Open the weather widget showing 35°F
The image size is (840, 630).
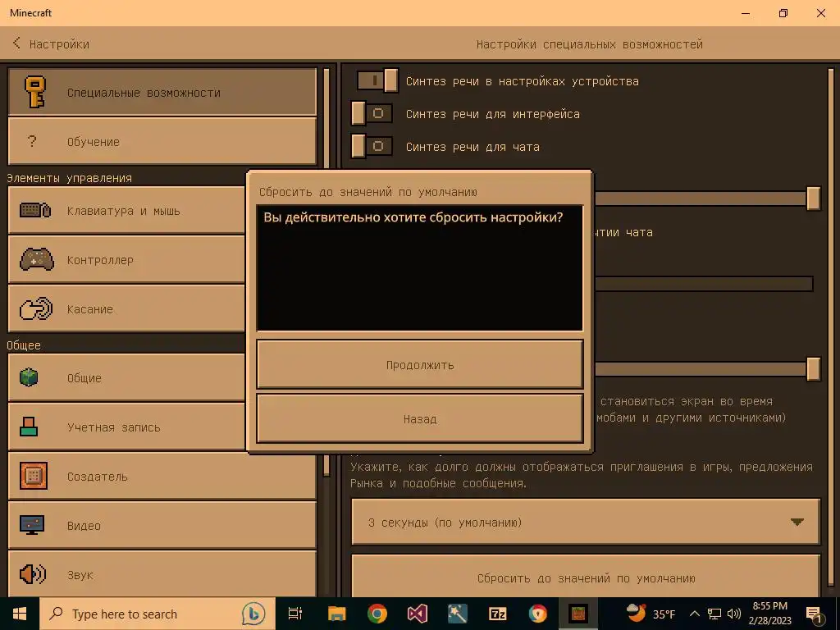pyautogui.click(x=651, y=614)
